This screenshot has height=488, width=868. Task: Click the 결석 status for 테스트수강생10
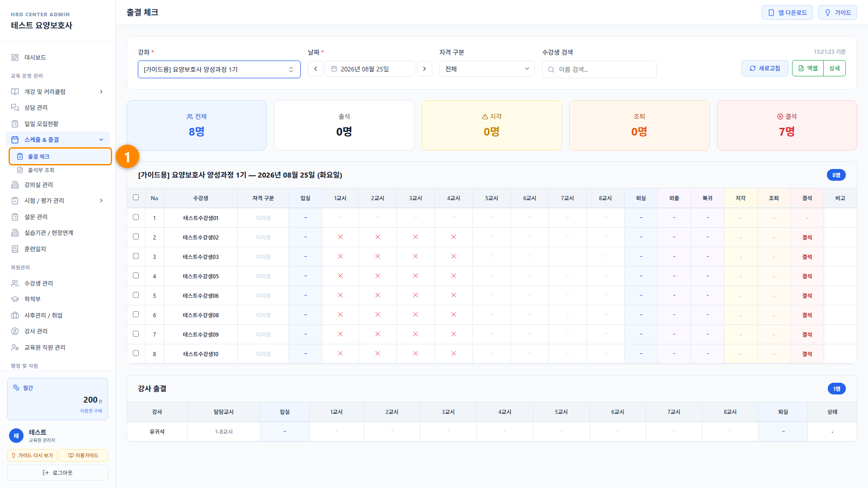click(807, 354)
